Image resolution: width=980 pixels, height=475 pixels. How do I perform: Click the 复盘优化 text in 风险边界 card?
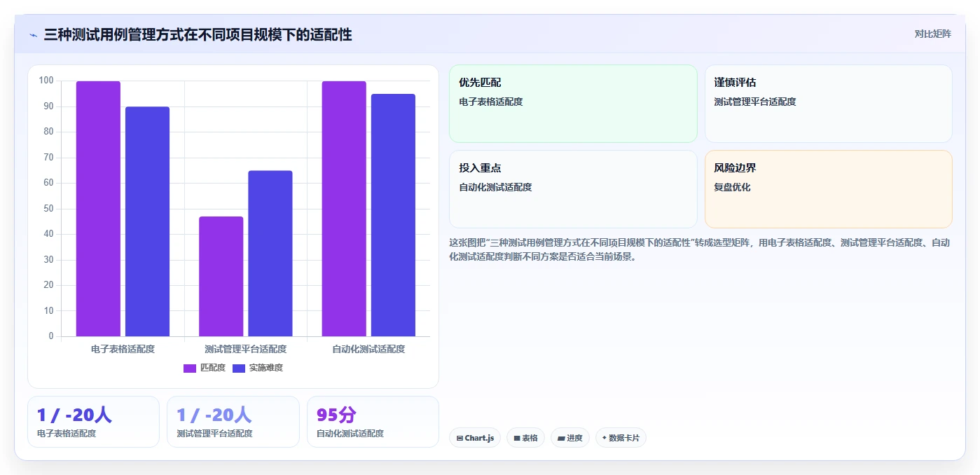[732, 188]
